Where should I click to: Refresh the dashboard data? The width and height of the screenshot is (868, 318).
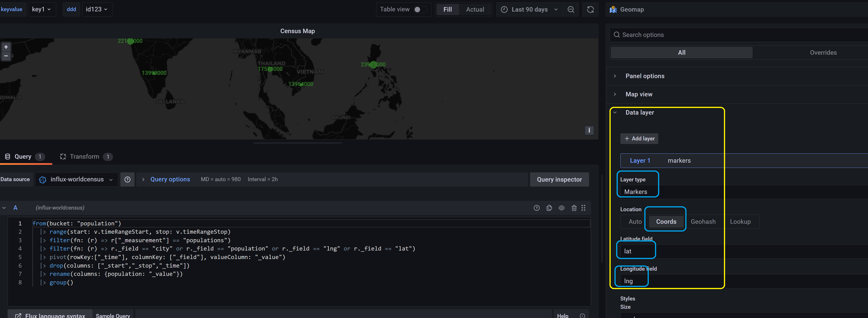coord(590,9)
